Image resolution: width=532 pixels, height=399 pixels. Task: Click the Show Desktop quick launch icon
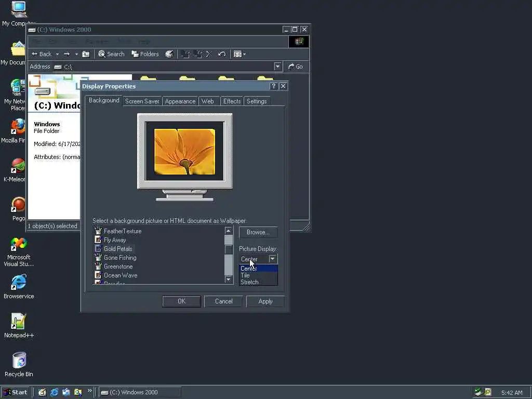coord(42,392)
